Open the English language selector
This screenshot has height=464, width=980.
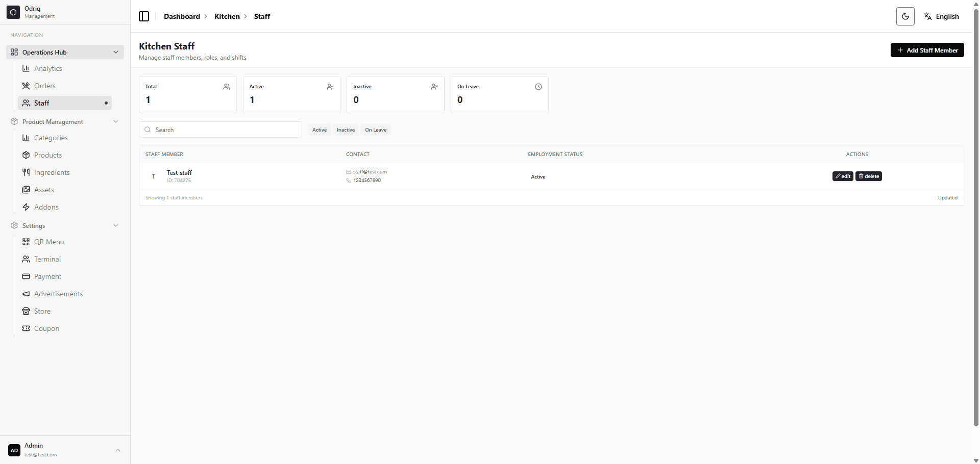[942, 16]
